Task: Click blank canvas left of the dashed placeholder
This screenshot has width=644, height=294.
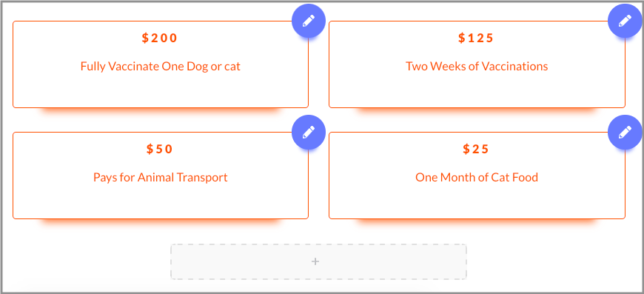Action: [x=87, y=261]
